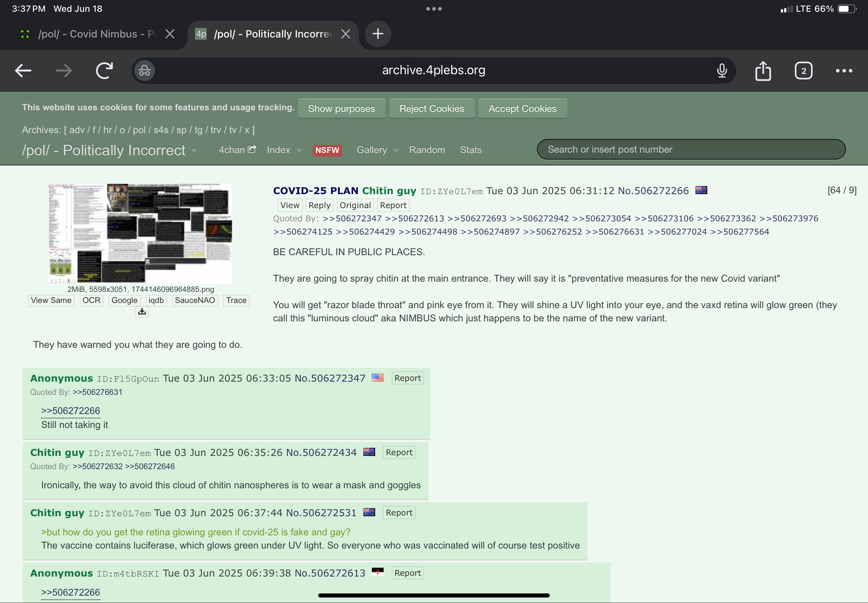Open >>506276631 under post 506272347
The image size is (868, 603).
click(x=97, y=392)
